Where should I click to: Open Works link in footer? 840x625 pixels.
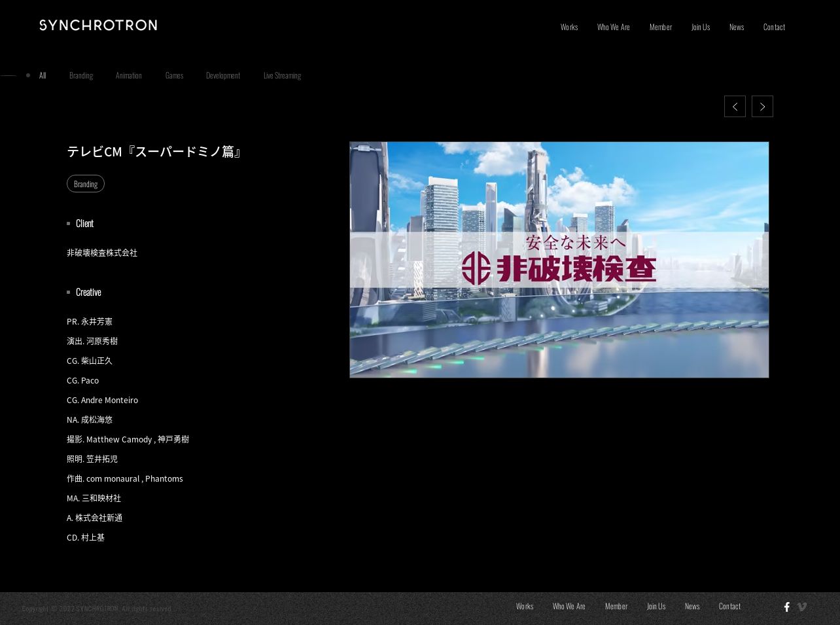(525, 606)
